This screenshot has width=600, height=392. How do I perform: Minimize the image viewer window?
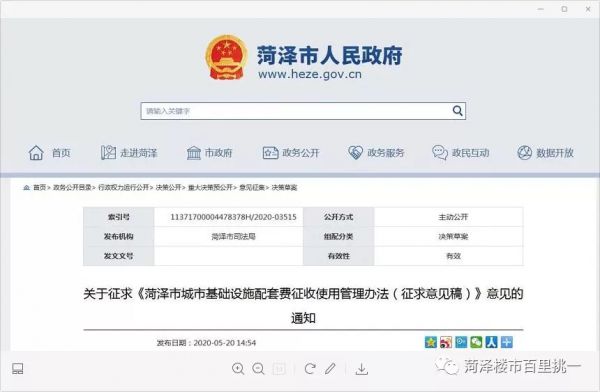point(541,9)
